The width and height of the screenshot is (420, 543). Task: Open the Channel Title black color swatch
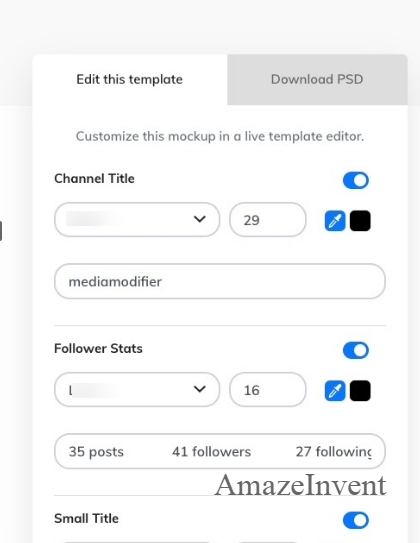point(360,221)
